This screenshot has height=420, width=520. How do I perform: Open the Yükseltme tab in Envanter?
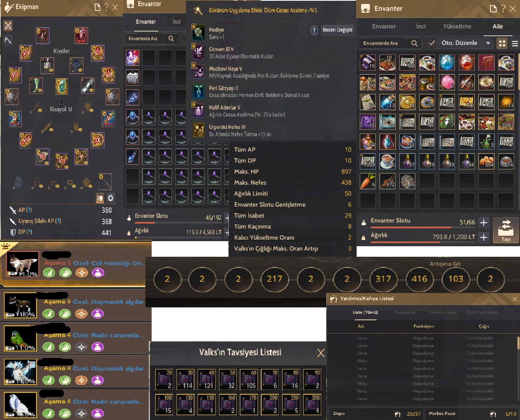click(457, 26)
